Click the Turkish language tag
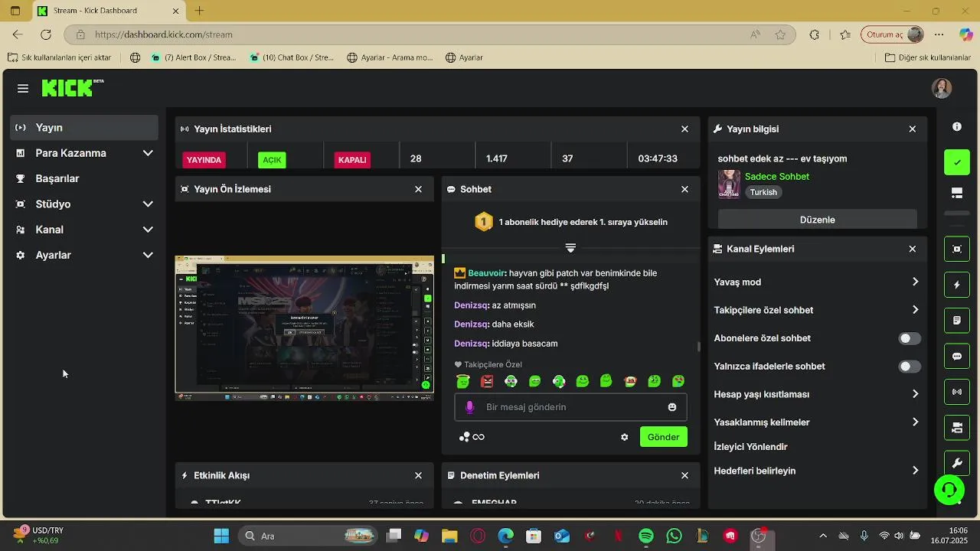The image size is (980, 551). [x=763, y=193]
